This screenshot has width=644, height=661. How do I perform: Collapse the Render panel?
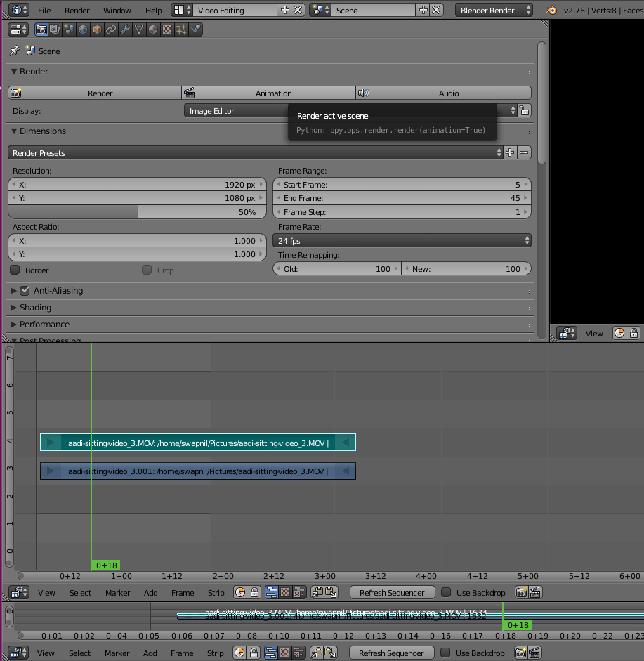14,71
